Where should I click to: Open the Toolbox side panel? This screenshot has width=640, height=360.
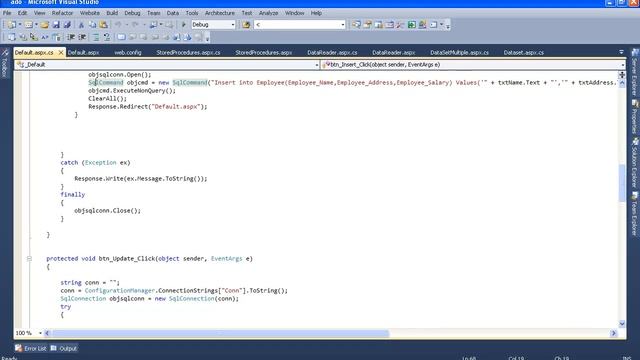(x=5, y=63)
